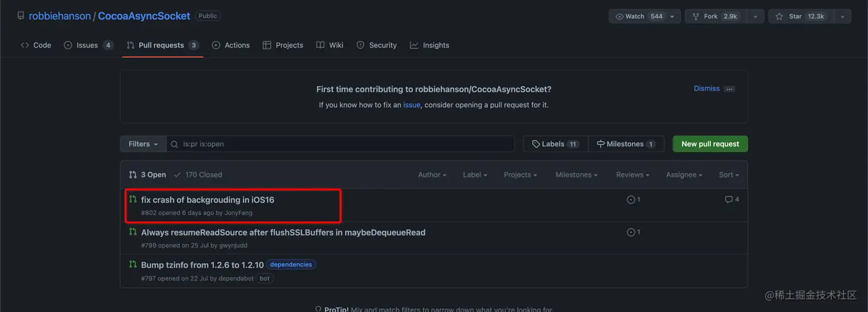Viewport: 868px width, 312px height.
Task: Click the 'bot' badge next to dependabot
Action: point(265,279)
